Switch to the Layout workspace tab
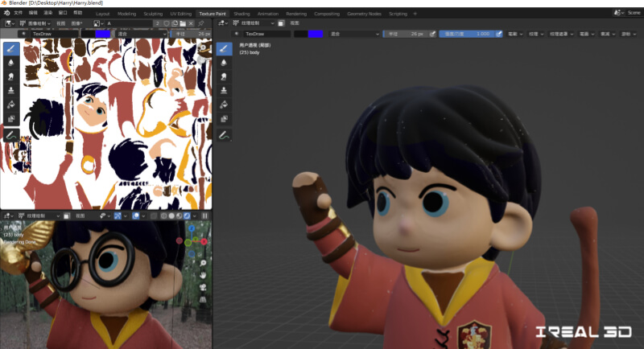 click(103, 14)
